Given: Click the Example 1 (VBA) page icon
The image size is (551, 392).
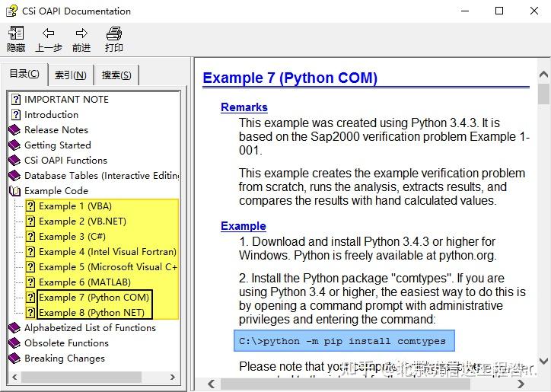Looking at the screenshot, I should (31, 206).
